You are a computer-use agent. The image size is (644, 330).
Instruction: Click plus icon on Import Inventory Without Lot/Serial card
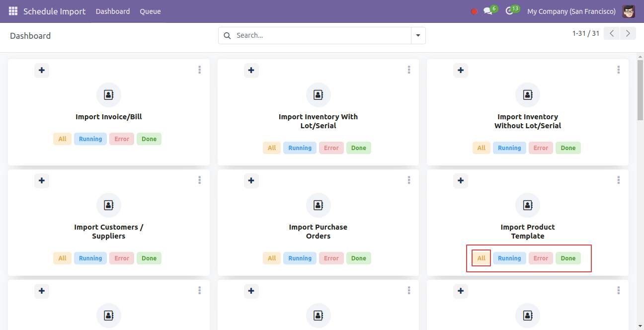461,70
